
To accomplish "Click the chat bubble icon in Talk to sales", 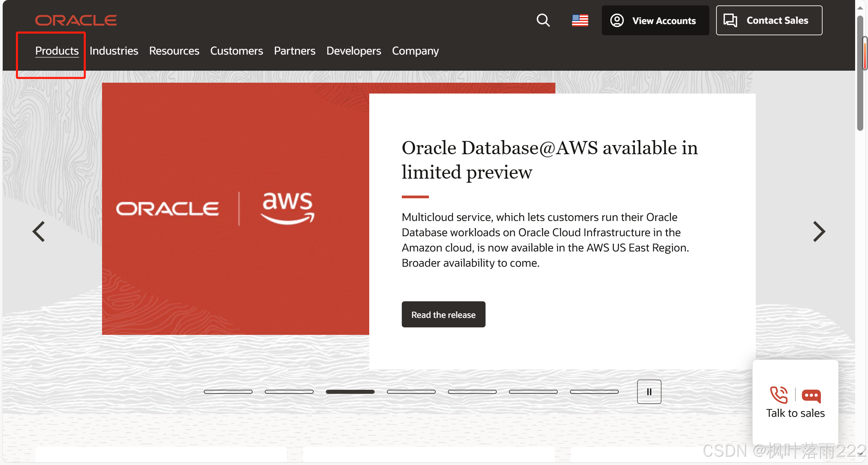I will click(811, 396).
